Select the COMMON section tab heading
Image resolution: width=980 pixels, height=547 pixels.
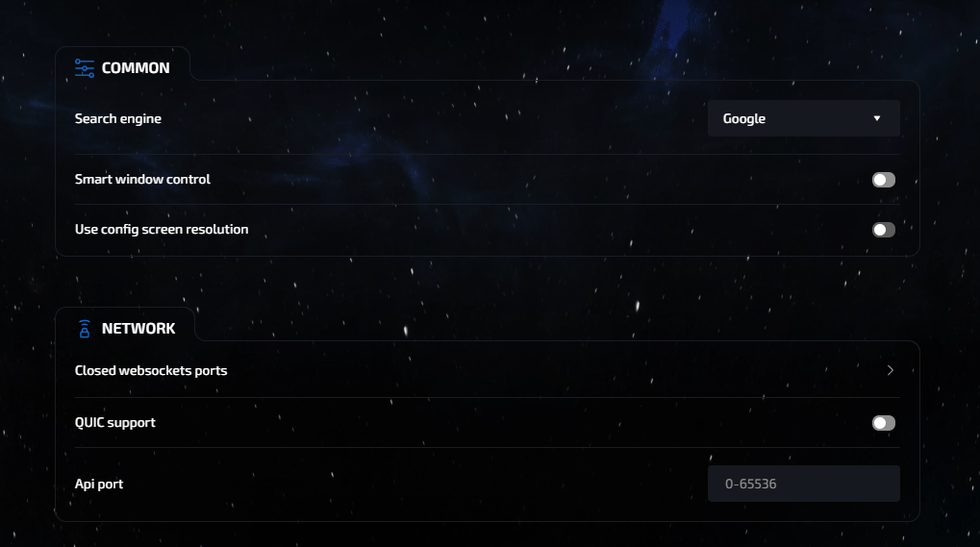click(x=136, y=68)
